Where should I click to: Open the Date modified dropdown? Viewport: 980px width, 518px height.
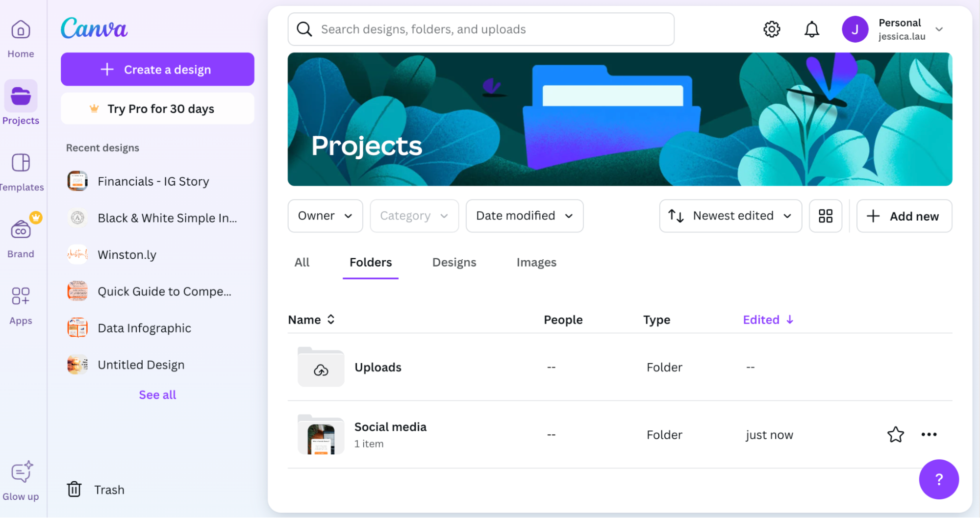coord(524,216)
